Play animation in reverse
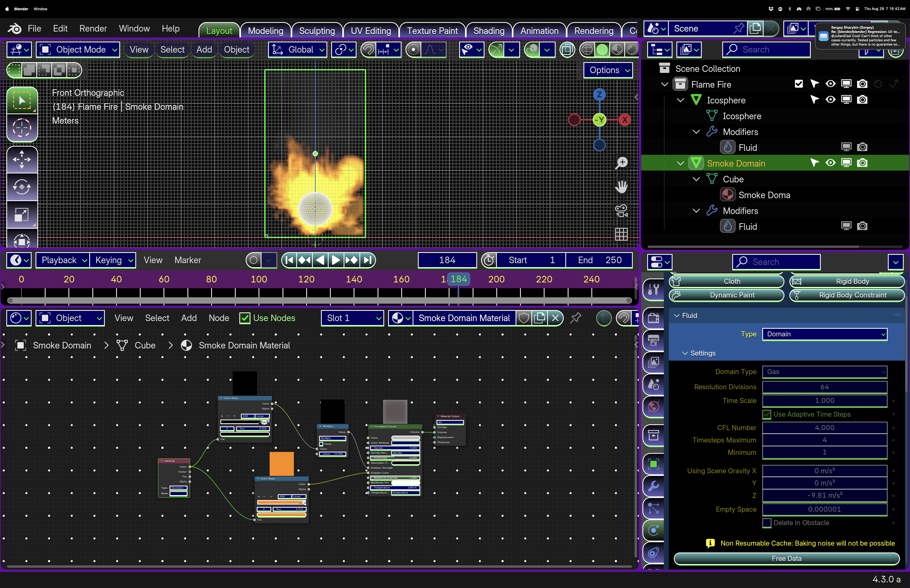 (320, 260)
